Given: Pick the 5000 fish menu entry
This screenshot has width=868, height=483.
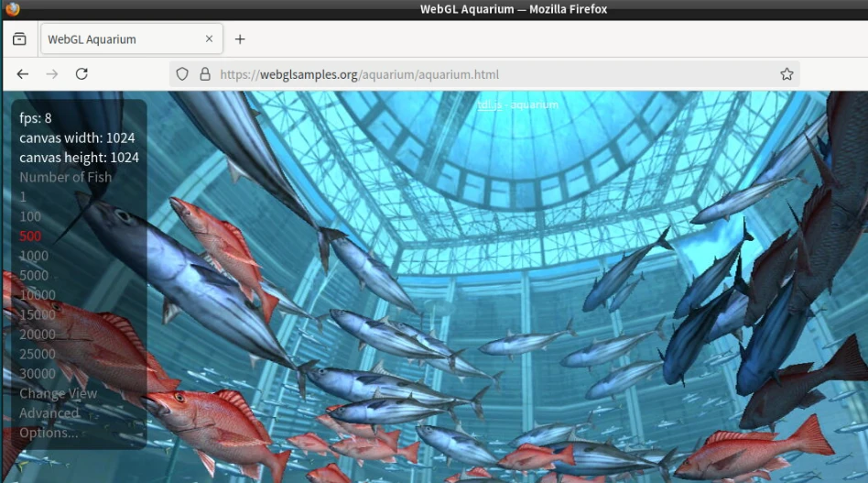Looking at the screenshot, I should (34, 275).
